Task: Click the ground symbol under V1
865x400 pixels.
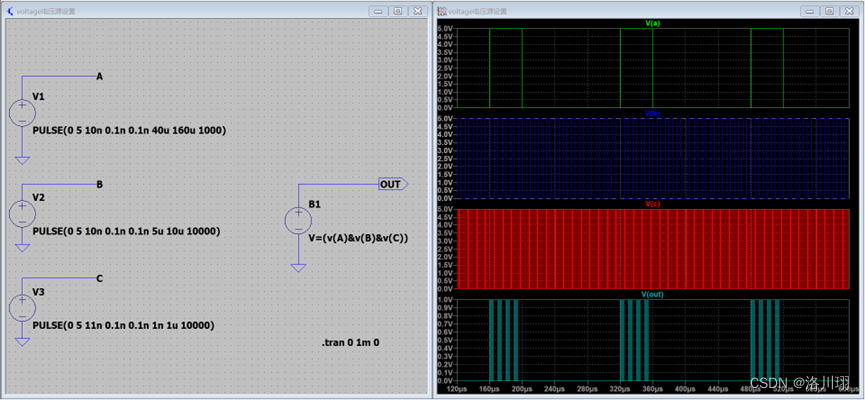Action: (23, 161)
